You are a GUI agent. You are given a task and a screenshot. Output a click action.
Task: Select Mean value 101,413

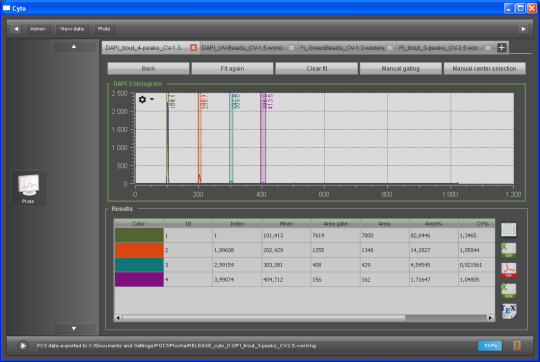pos(286,236)
